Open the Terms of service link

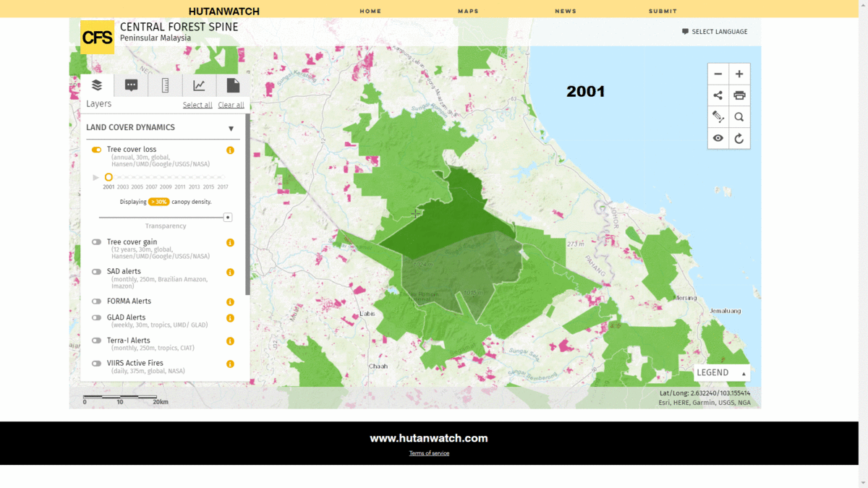point(429,453)
